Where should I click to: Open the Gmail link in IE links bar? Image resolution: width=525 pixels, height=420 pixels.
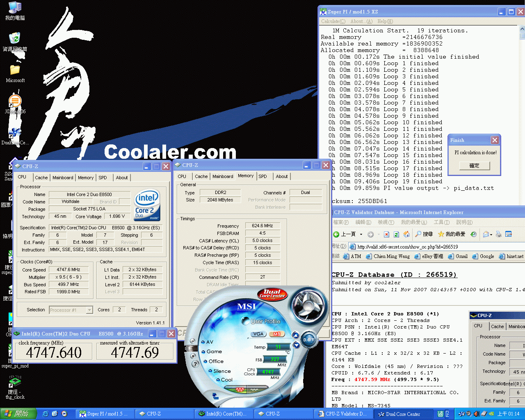coord(458,256)
